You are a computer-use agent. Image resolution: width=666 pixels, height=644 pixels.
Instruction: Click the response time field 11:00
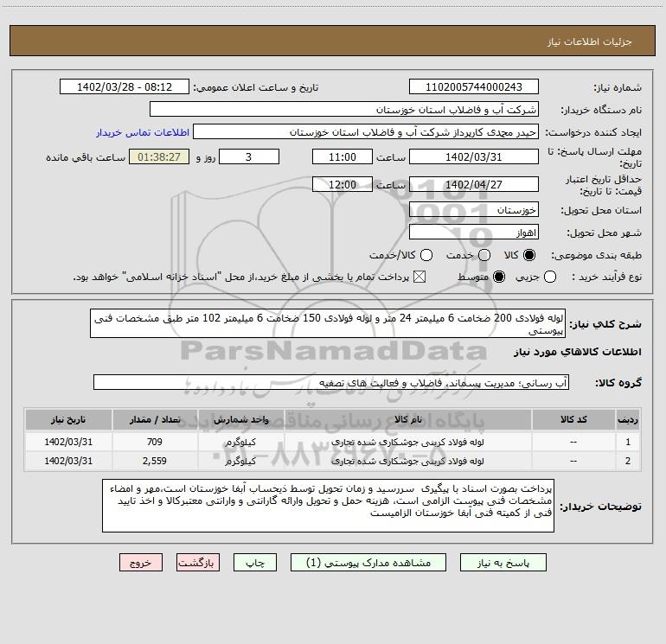coord(343,156)
